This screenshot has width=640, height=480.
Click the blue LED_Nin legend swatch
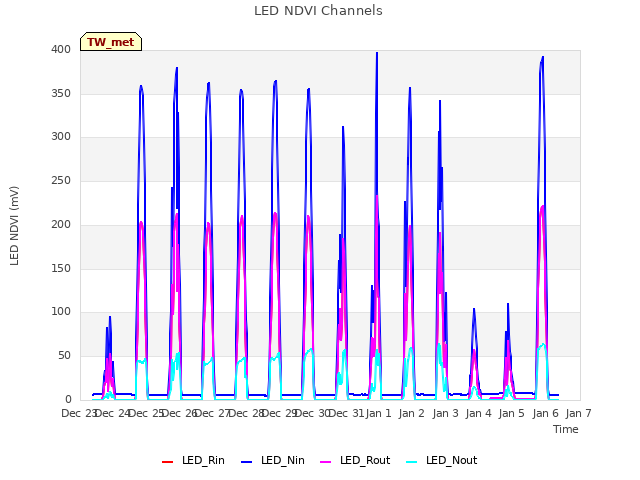247,462
